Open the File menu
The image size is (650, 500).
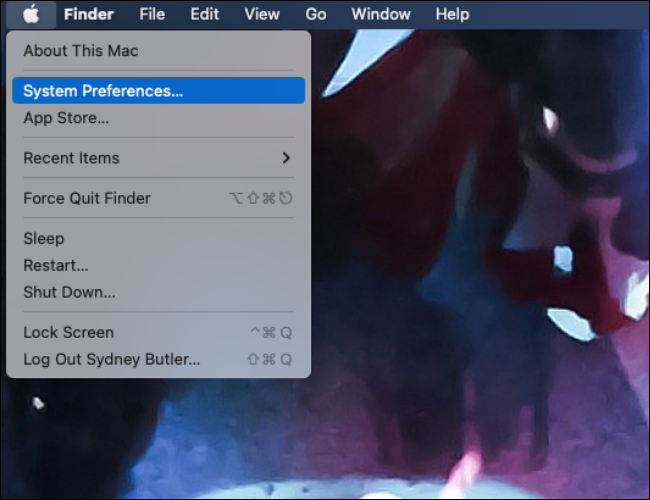coord(152,15)
